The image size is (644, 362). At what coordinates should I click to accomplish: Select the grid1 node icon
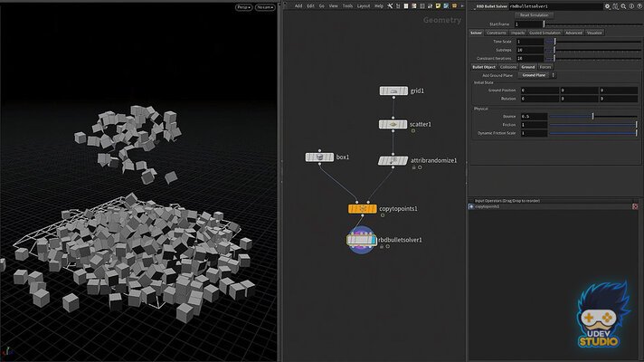click(393, 91)
